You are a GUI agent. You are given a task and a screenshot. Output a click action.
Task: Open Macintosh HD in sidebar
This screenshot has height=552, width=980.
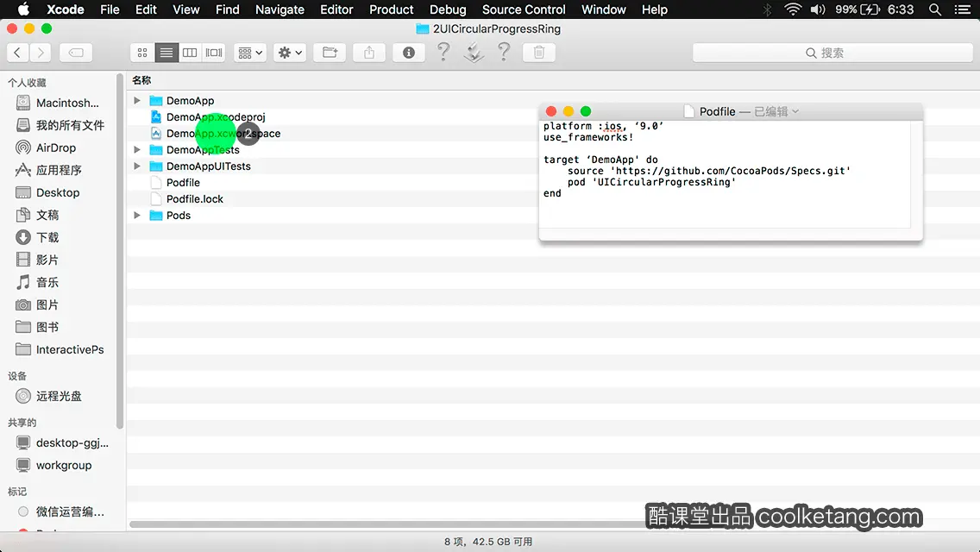tap(58, 103)
